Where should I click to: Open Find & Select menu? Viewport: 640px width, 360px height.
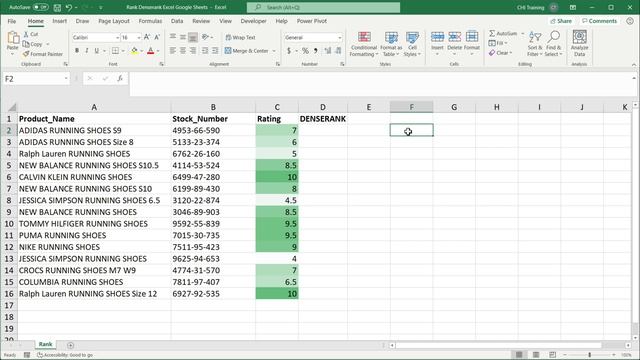pos(553,44)
